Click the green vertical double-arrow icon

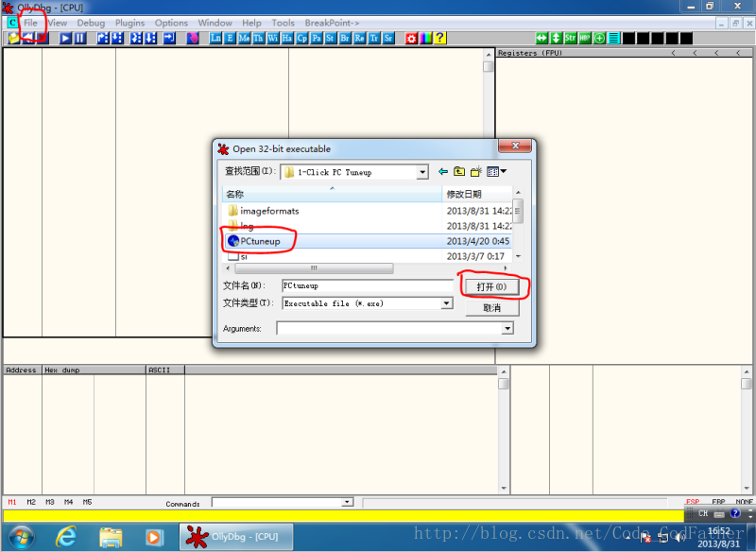click(556, 38)
